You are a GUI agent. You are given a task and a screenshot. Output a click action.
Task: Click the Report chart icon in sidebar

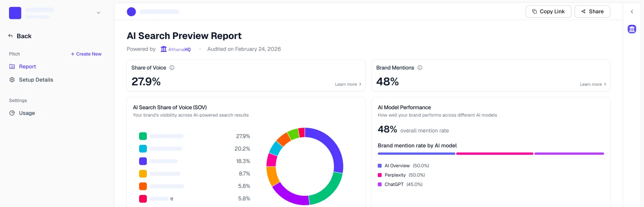(x=12, y=66)
